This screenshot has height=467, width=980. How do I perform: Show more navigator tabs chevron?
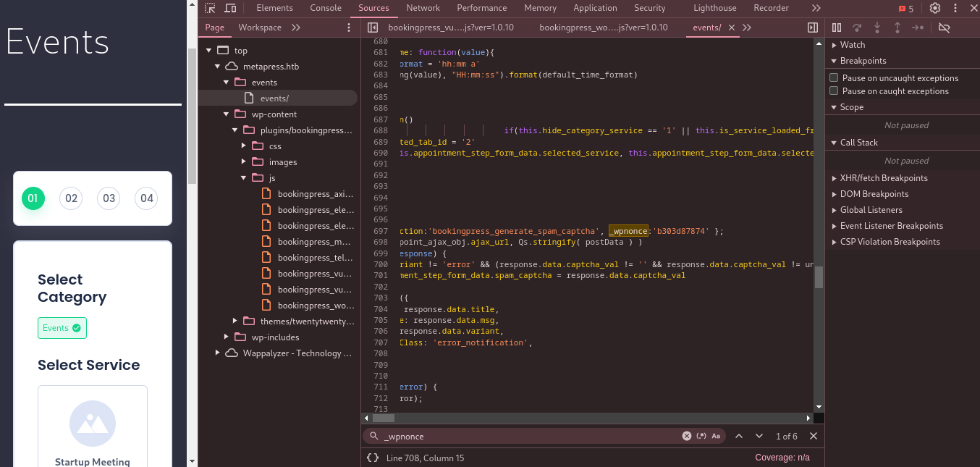(x=296, y=28)
